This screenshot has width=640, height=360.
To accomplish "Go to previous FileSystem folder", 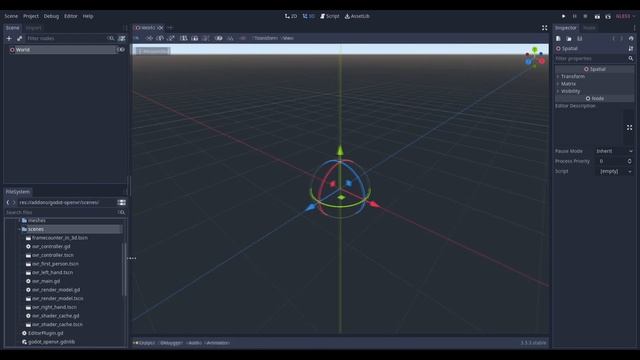I will (8, 202).
